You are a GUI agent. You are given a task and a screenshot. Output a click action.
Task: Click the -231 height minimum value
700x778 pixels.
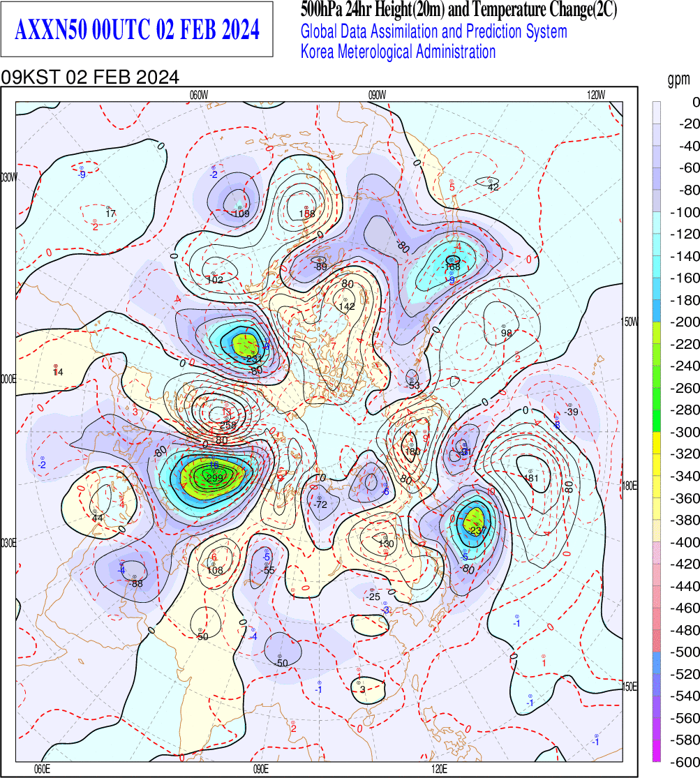253,359
